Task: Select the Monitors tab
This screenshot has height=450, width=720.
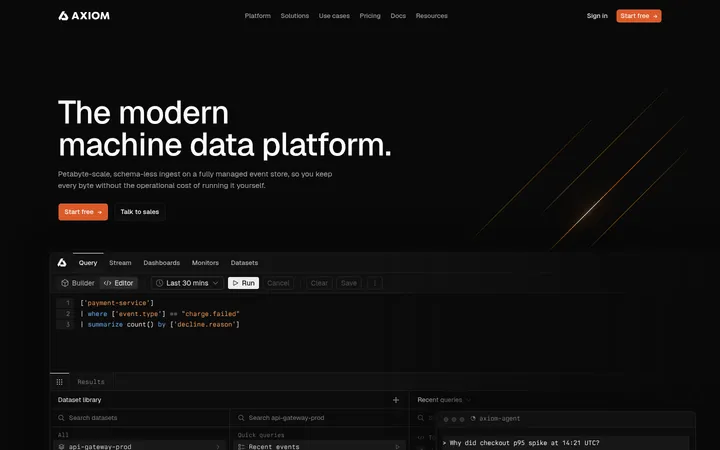Action: pos(205,263)
